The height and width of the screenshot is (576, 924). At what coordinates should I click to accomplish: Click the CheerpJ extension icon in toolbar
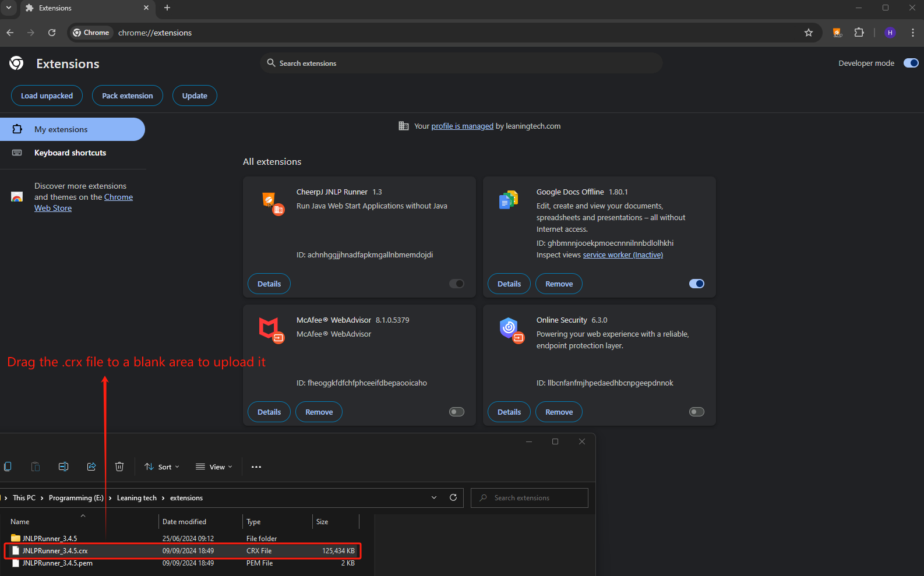(x=837, y=33)
